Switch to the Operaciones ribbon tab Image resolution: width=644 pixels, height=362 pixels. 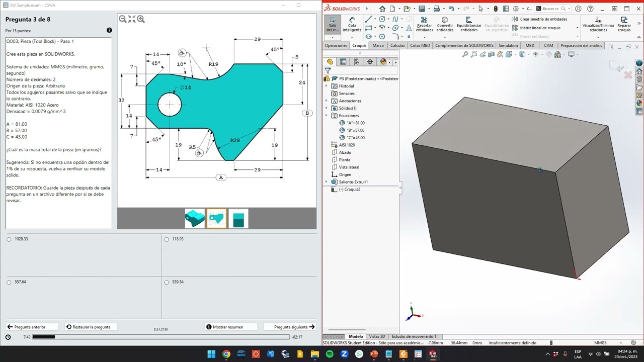point(336,46)
